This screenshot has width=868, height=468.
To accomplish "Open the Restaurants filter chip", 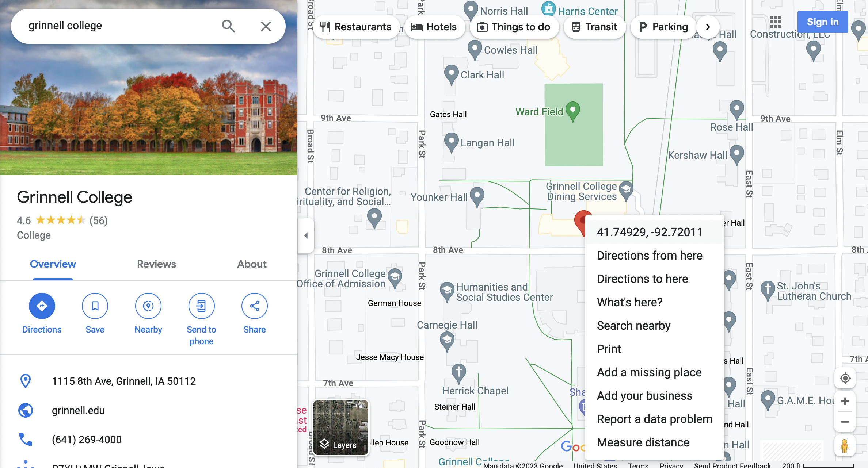I will (356, 27).
